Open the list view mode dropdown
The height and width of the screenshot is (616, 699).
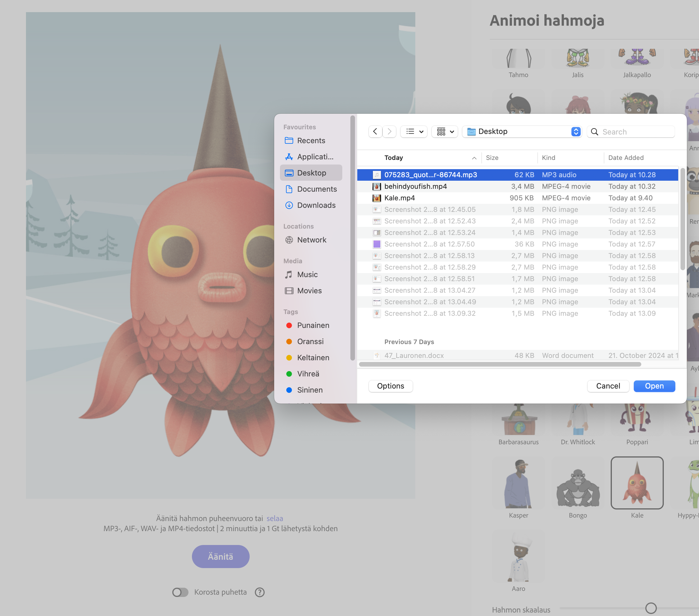coord(414,131)
